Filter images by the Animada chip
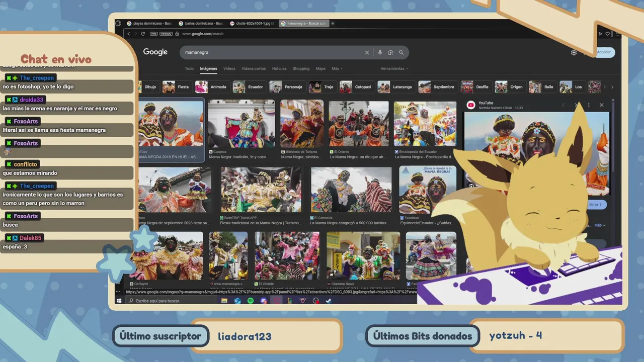The height and width of the screenshot is (362, 644). click(x=212, y=87)
